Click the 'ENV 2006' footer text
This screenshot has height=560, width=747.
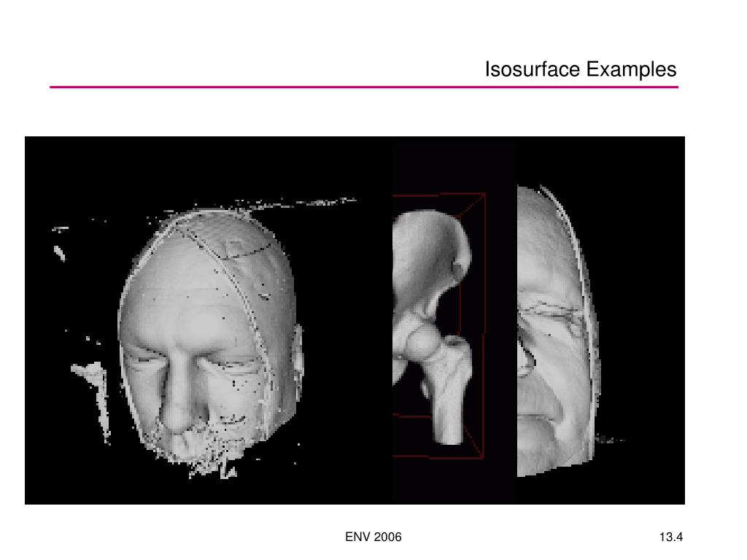point(373,537)
